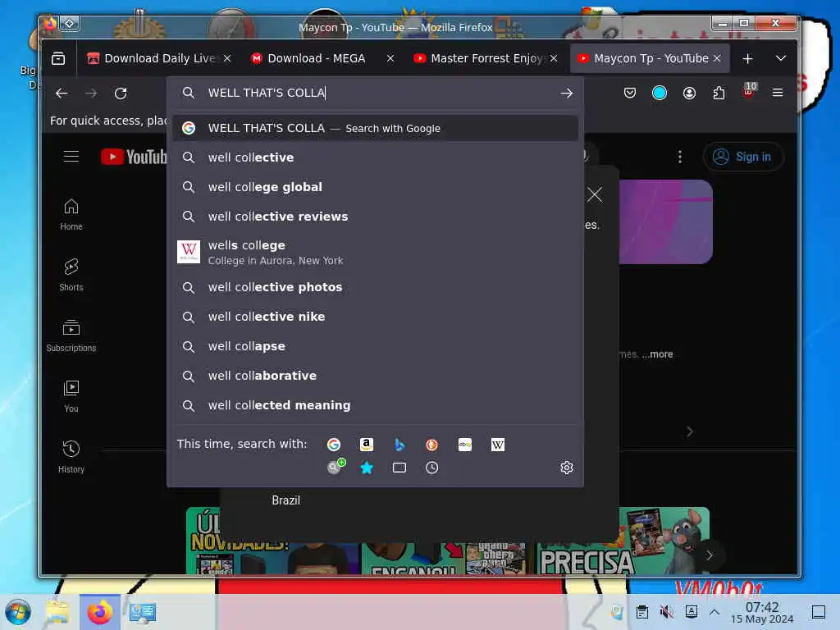Search in Bookmarks via the star icon
The width and height of the screenshot is (840, 630).
click(x=367, y=468)
